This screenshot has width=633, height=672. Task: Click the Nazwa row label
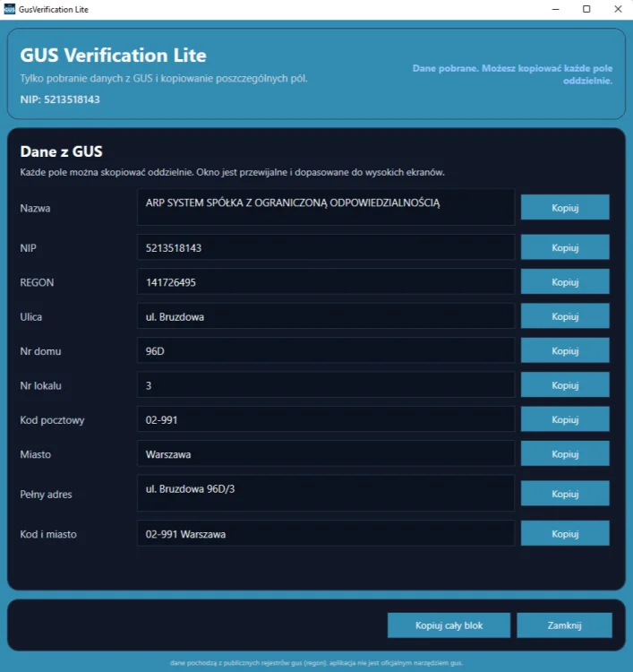[x=35, y=208]
